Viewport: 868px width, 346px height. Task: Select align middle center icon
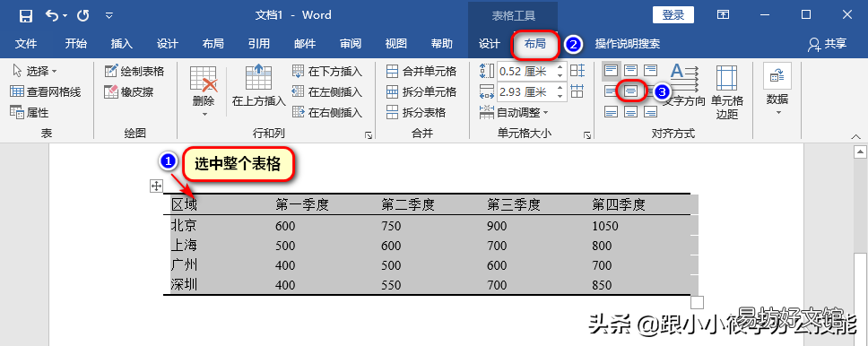tap(631, 91)
